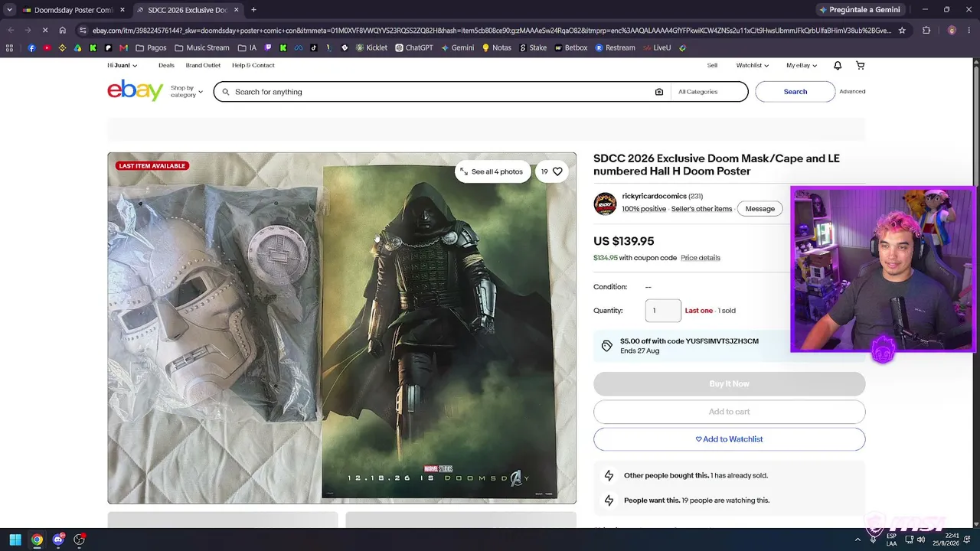980x551 pixels.
Task: Click the eBay logo
Action: click(x=136, y=90)
